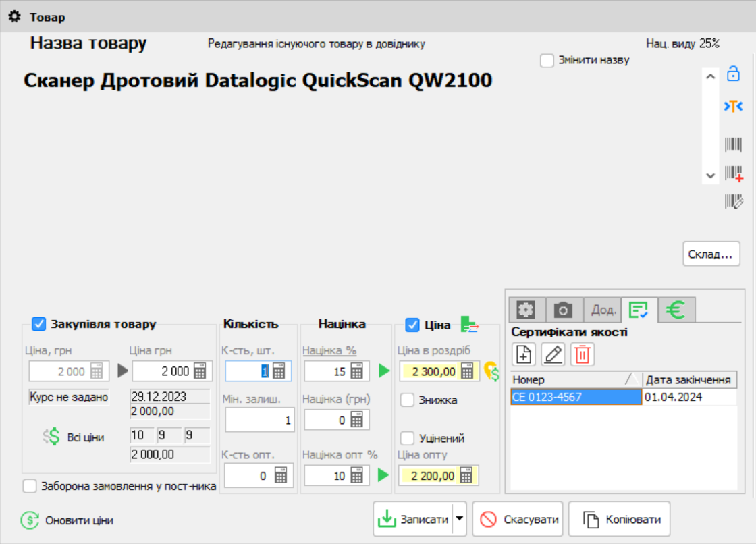Check the 'Уцінений' checkbox

tap(408, 439)
